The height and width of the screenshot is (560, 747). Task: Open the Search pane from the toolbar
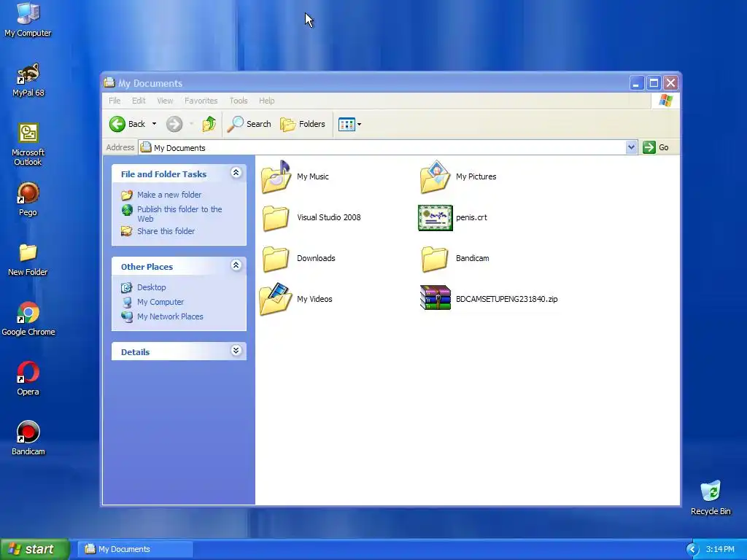(249, 124)
